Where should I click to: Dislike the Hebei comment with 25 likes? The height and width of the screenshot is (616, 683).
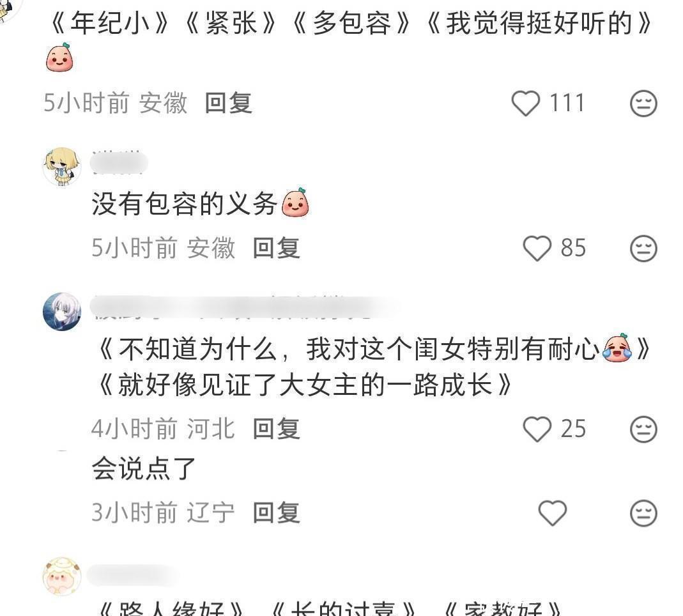pos(643,429)
